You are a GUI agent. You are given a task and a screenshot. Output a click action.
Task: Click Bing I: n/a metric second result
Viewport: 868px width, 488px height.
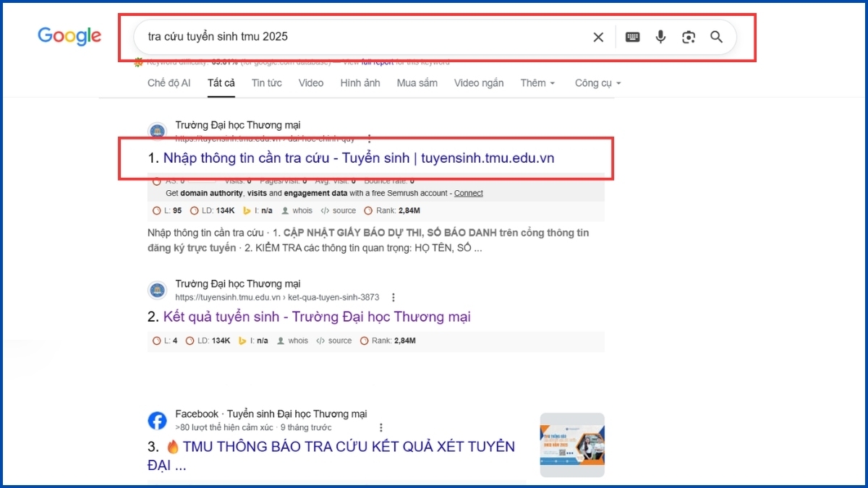point(253,341)
